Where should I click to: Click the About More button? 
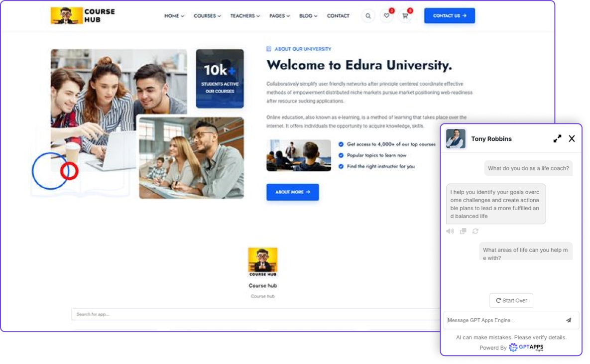coord(292,192)
